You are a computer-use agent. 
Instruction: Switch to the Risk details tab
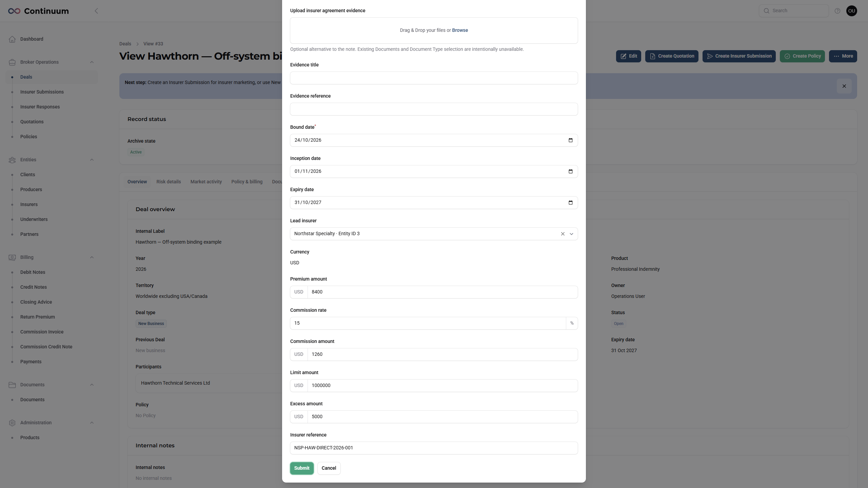[169, 182]
